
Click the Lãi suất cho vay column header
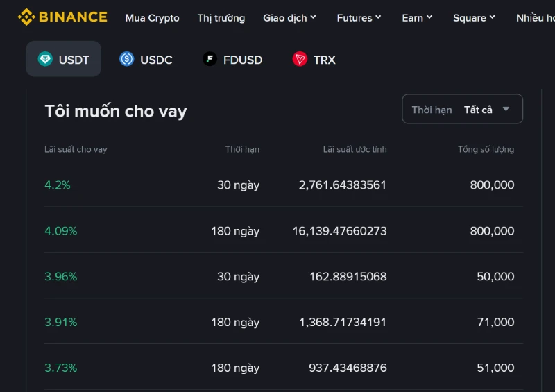pyautogui.click(x=76, y=149)
